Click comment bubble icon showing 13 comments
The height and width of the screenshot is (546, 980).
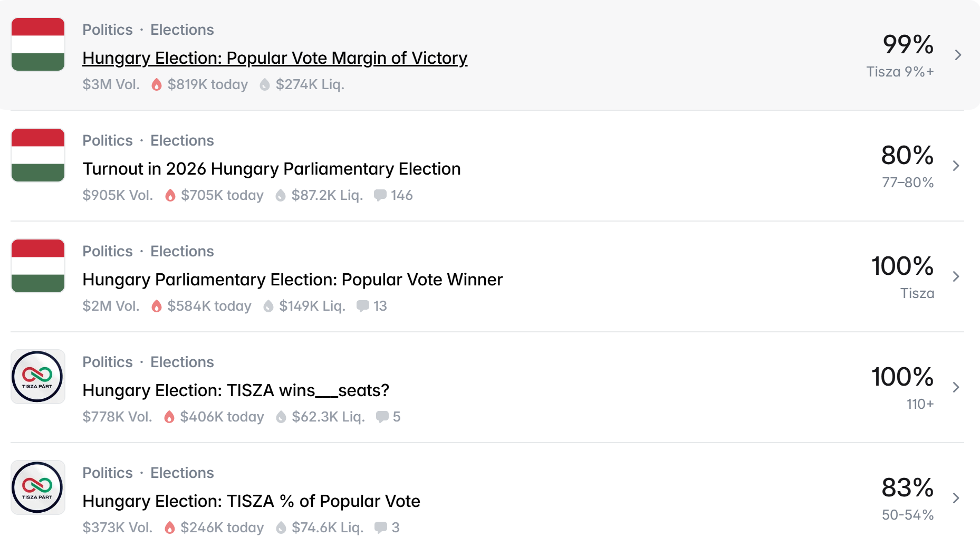pos(362,306)
